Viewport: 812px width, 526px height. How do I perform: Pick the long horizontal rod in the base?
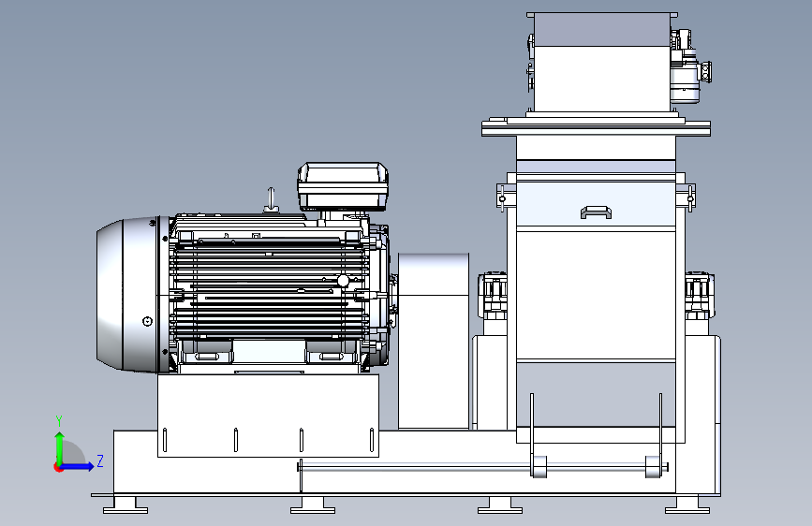coord(482,467)
